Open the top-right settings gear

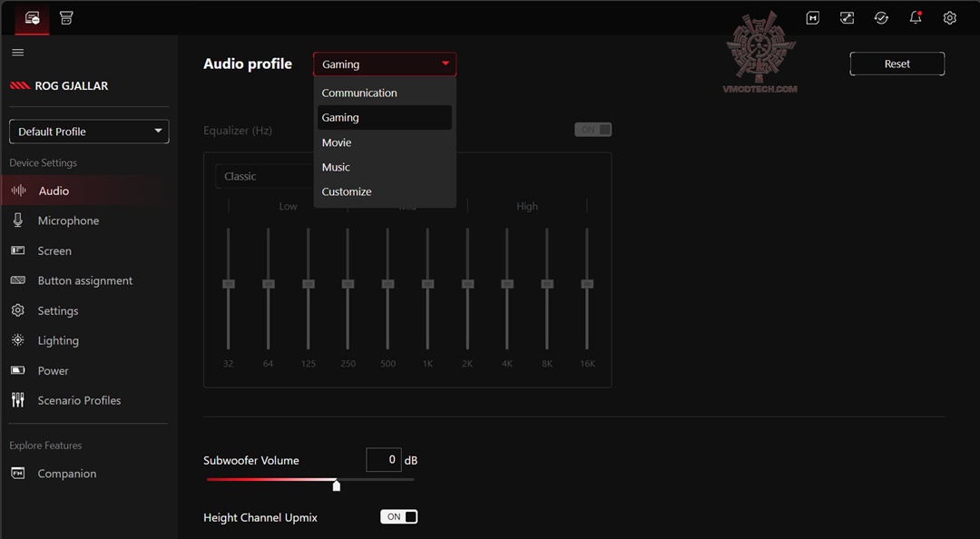click(x=949, y=18)
